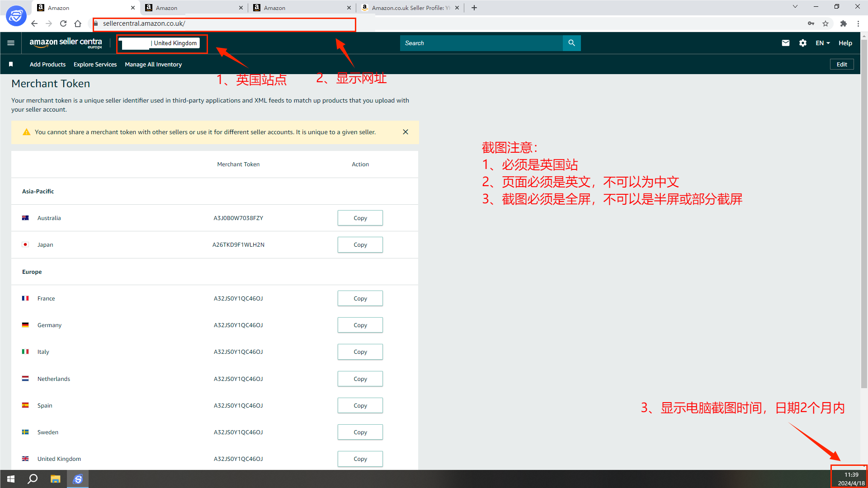Click the bookmark icon left of Add Products
868x488 pixels.
click(x=10, y=64)
